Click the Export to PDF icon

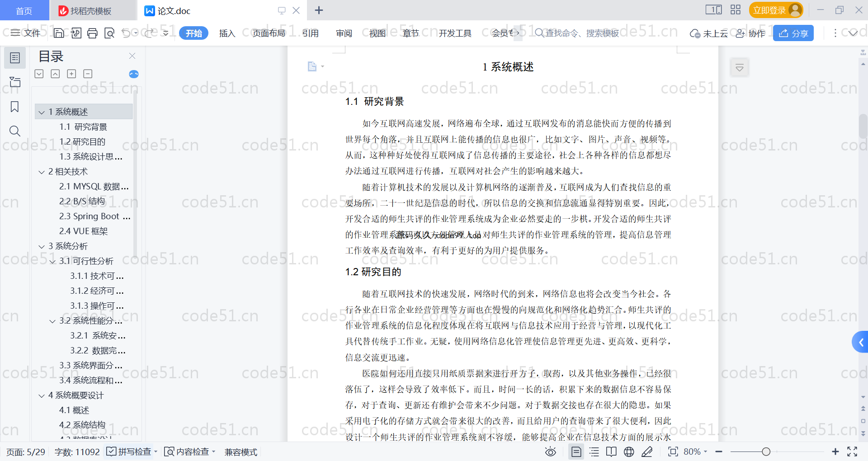click(76, 33)
